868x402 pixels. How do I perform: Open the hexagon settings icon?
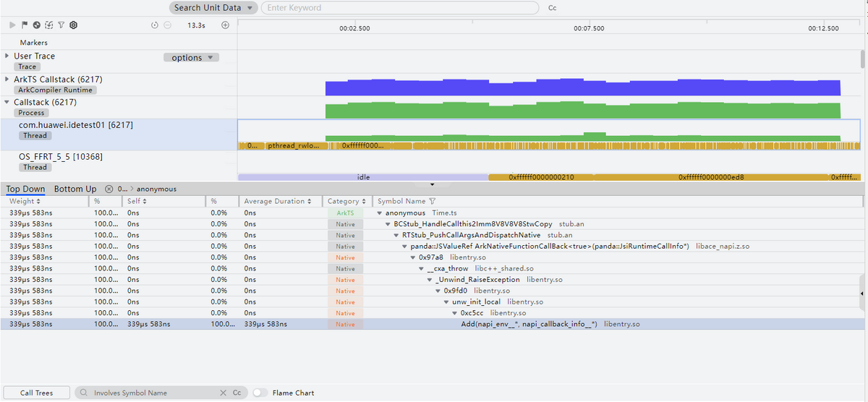pos(73,25)
